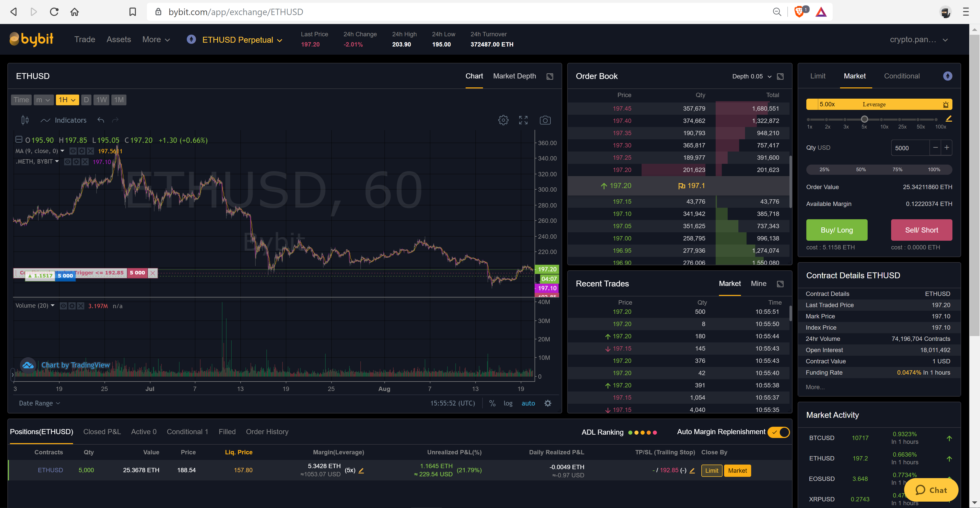
Task: Take a chart snapshot with the camera icon
Action: coord(545,120)
